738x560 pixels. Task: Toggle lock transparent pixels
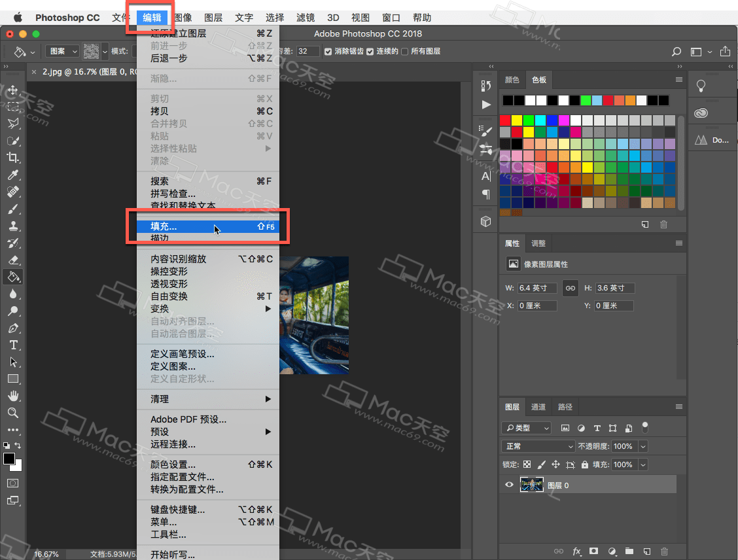pyautogui.click(x=527, y=464)
